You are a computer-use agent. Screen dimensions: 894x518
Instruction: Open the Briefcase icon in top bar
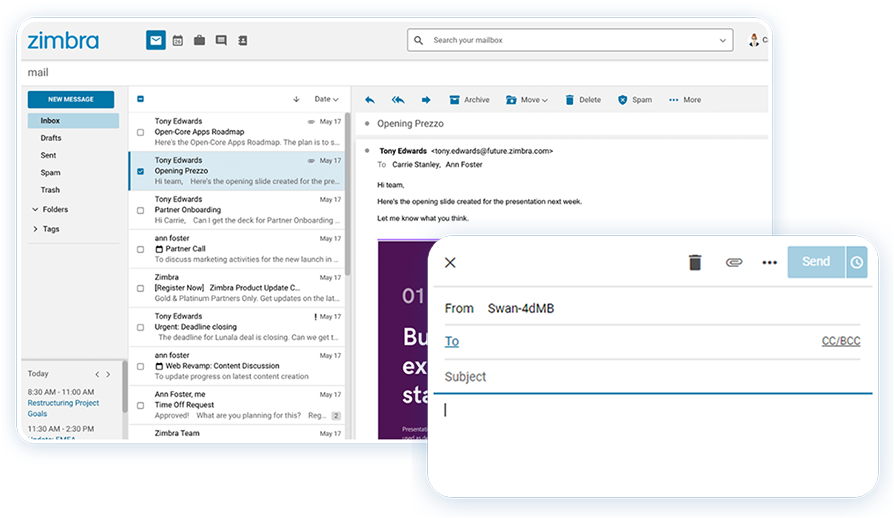point(200,40)
